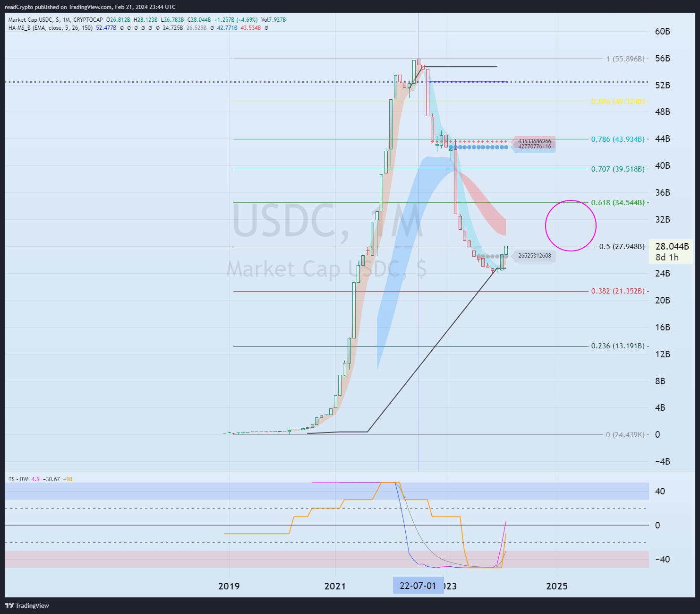Click the Fibonacci label 1 (55.896B)
This screenshot has height=614, width=700.
[x=625, y=59]
